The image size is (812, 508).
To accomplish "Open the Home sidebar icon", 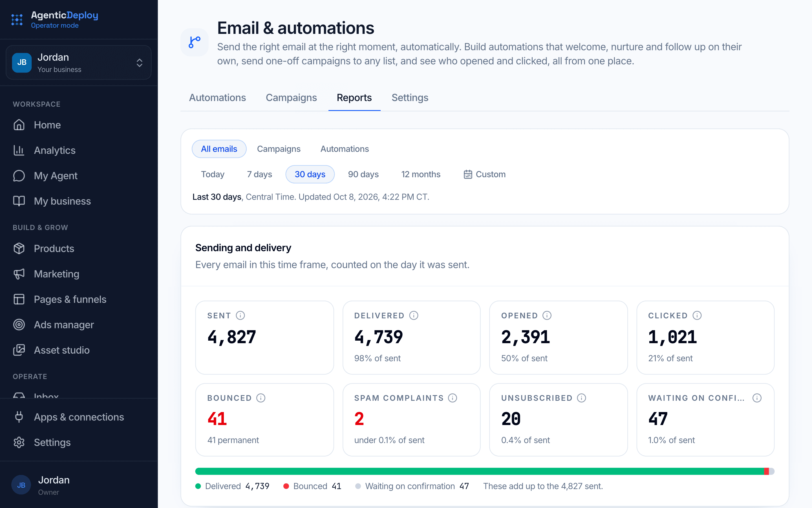I will pyautogui.click(x=19, y=125).
